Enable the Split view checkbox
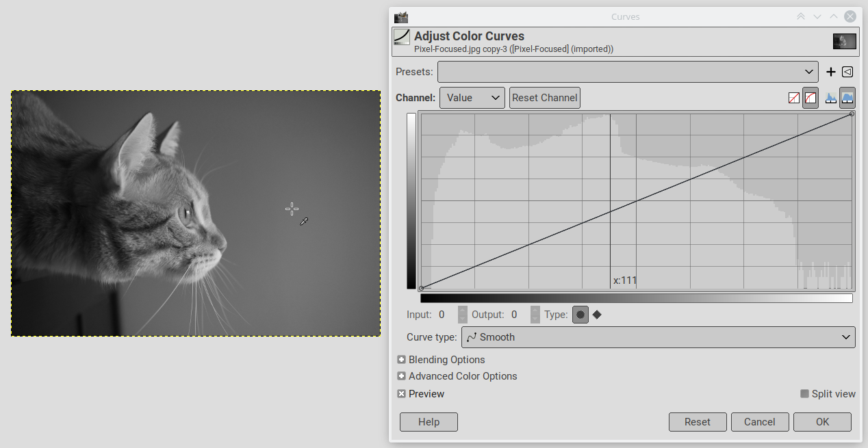868x448 pixels. coord(804,394)
